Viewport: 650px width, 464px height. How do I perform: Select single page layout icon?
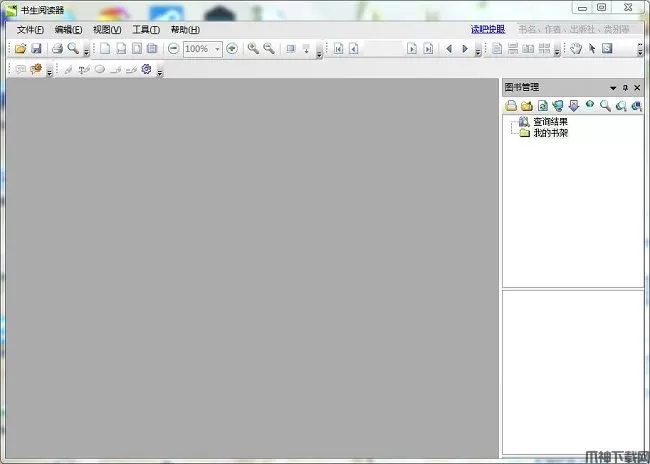point(497,49)
